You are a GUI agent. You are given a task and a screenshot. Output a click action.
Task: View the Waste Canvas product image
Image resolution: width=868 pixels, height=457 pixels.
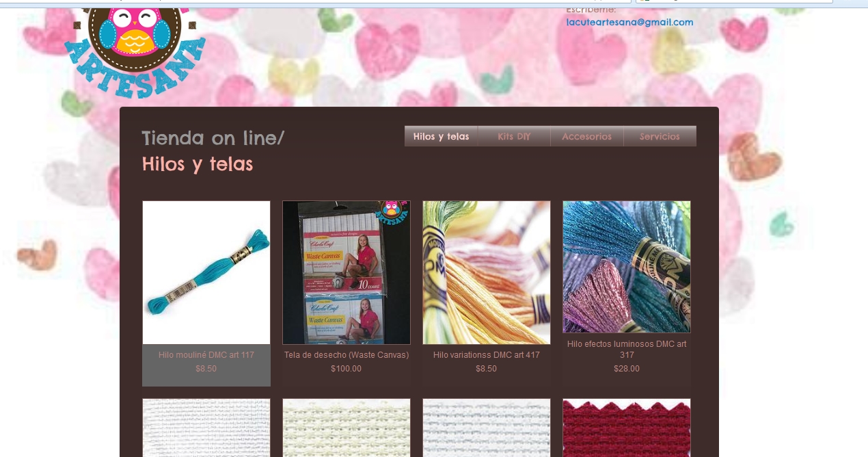347,272
